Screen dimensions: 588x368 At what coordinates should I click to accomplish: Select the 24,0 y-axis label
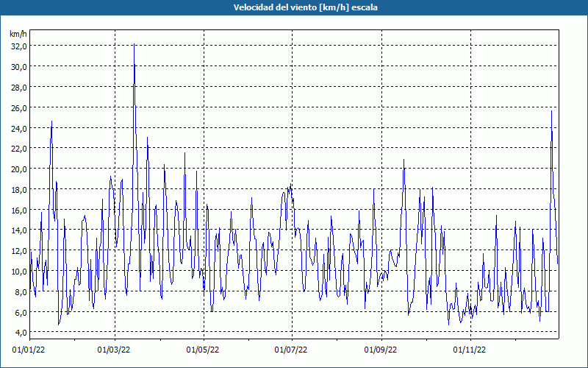(19, 130)
